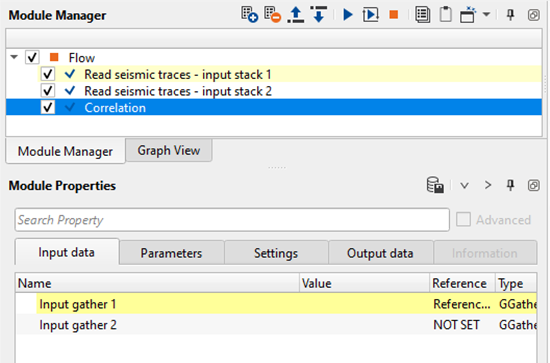Viewport: 550px width, 363px height.
Task: Click status checkmark of input stack 2
Action: [70, 90]
